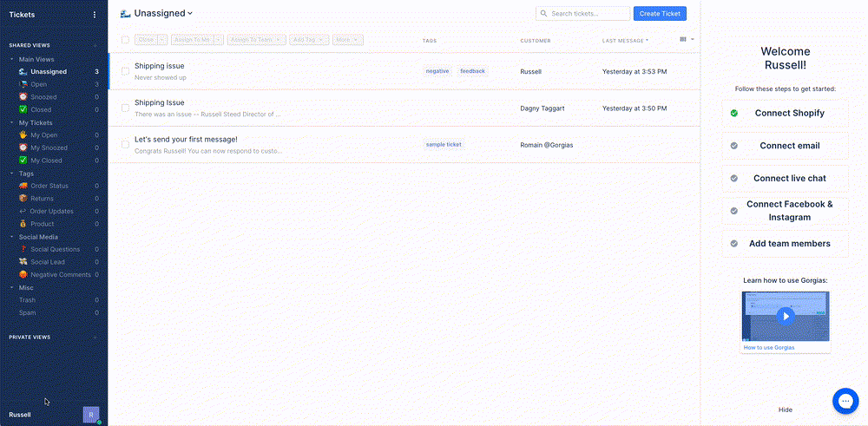Click the Connect live chat step
This screenshot has height=426, width=868.
pos(785,178)
